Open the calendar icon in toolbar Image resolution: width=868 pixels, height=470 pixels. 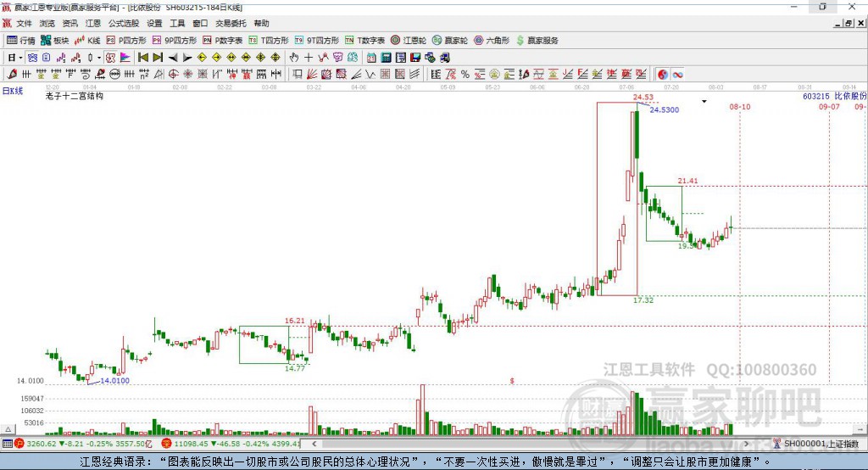tap(371, 58)
